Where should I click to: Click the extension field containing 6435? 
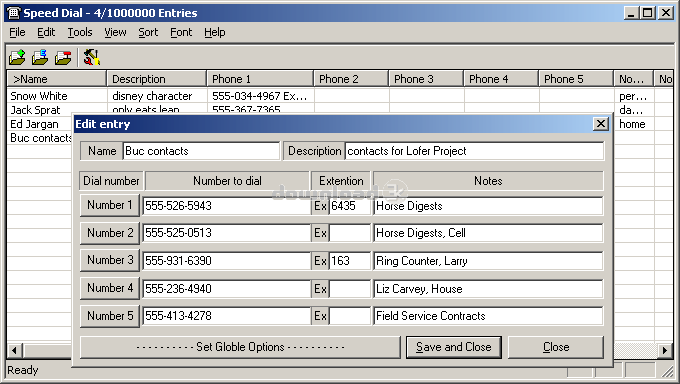(350, 206)
